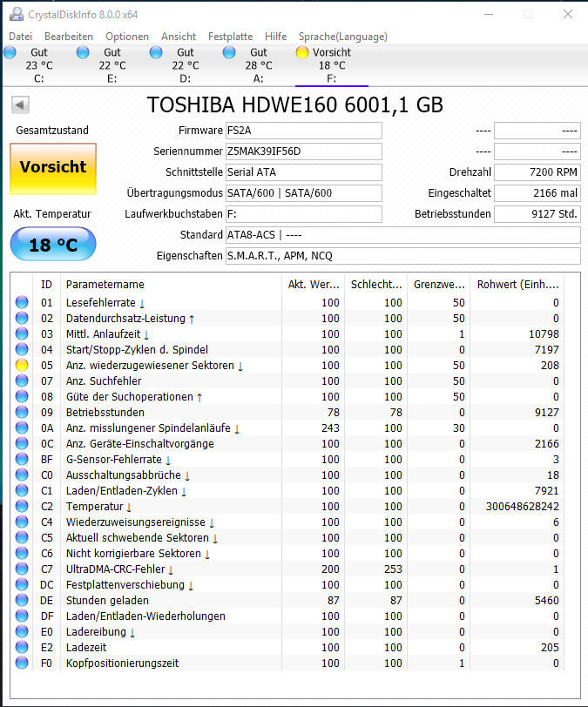Select the Laden/Entladen-Wiederholungen row text
This screenshot has height=707, width=588.
click(145, 616)
